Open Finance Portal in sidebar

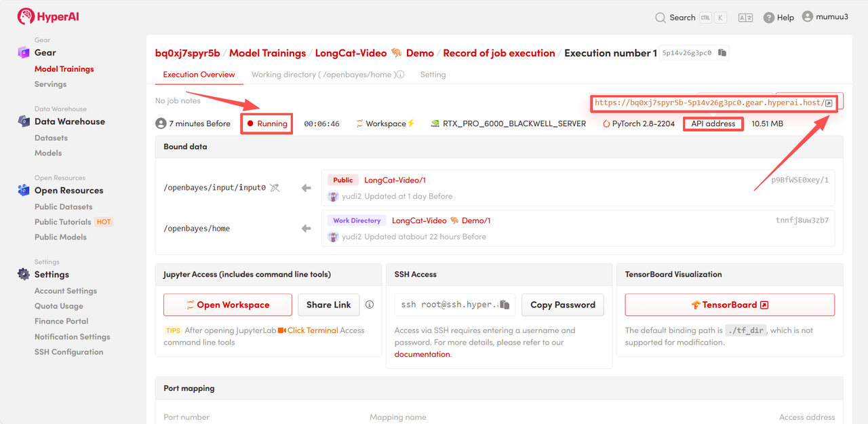(62, 322)
